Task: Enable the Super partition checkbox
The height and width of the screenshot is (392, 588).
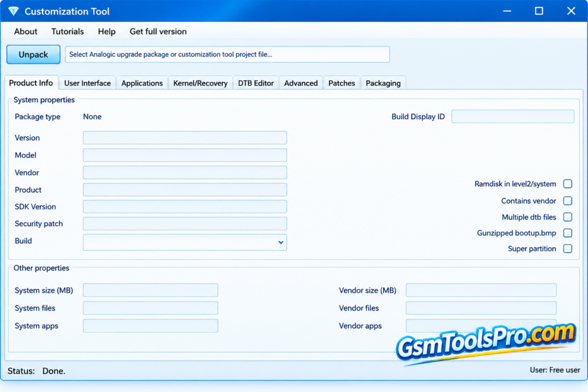Action: point(568,249)
